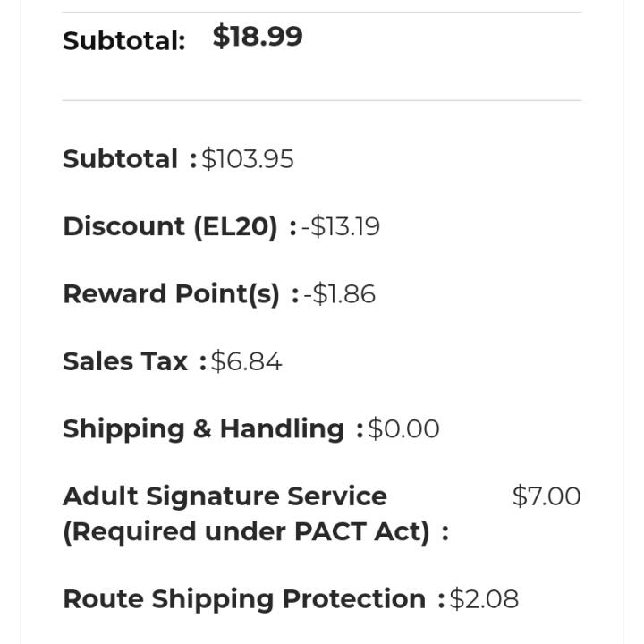Select the $2.08 shipping protection amount

click(484, 599)
